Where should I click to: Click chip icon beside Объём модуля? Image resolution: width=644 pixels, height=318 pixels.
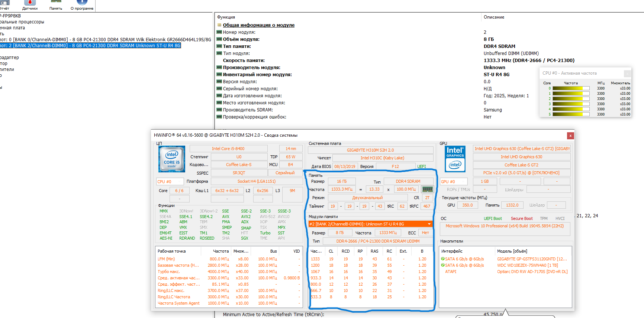click(219, 39)
